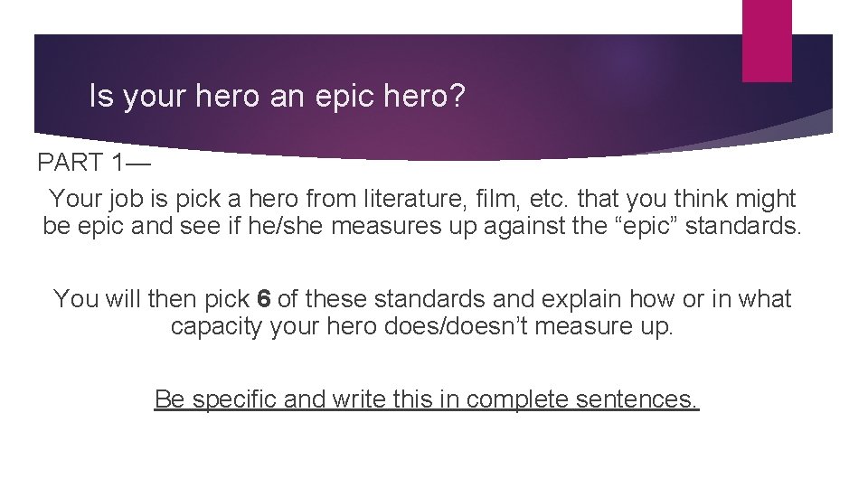The height and width of the screenshot is (488, 868).
Task: Select the purple title banner background
Action: 542,81
